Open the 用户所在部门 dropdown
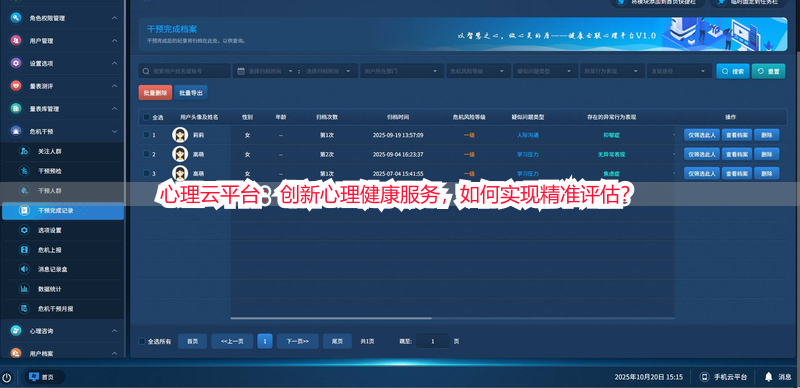 click(x=401, y=71)
